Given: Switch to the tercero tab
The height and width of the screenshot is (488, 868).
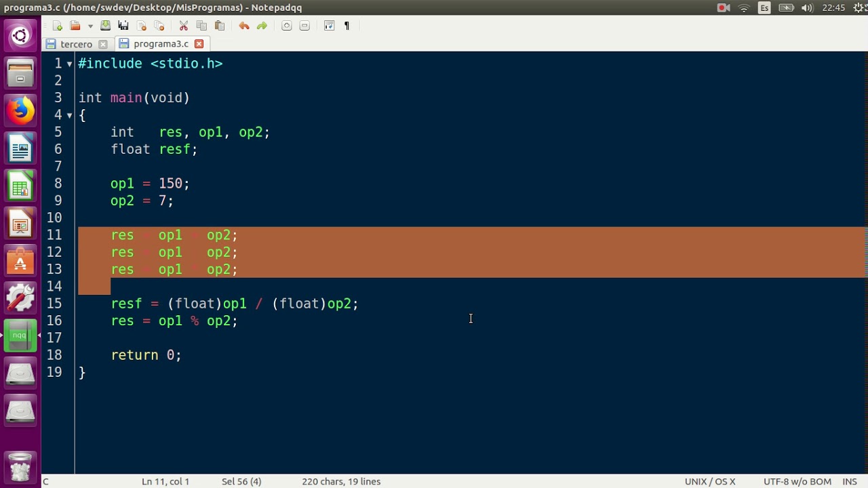Looking at the screenshot, I should [x=76, y=44].
